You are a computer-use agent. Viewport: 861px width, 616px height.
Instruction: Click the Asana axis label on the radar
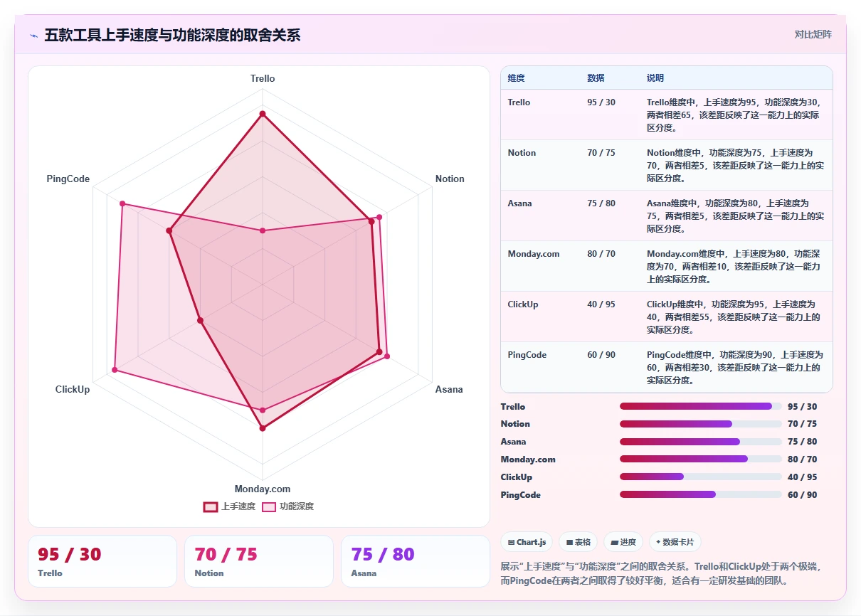click(449, 389)
